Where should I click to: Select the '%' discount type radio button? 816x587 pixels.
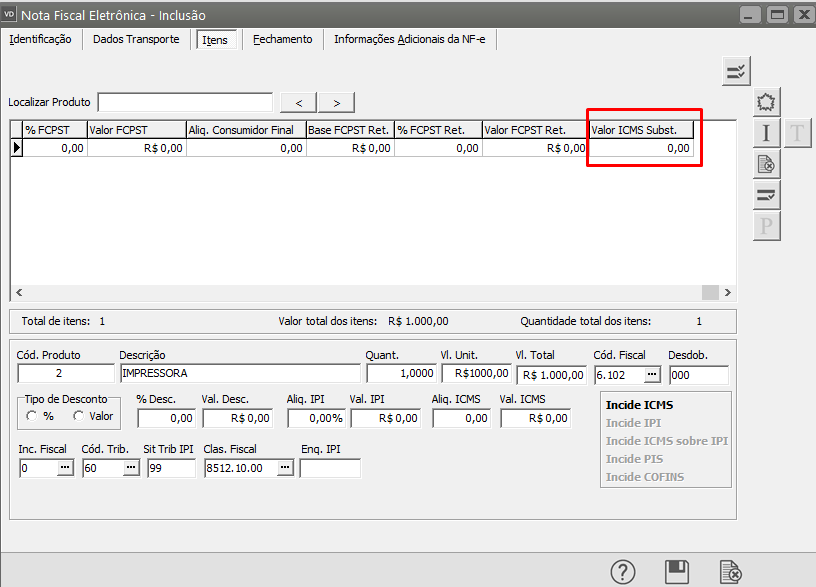pos(32,416)
